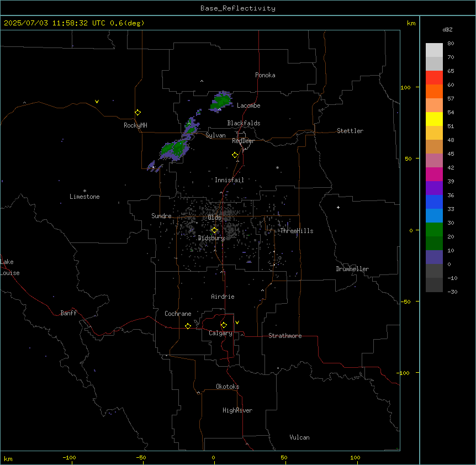Select the white plus marker north of Drumheller
This screenshot has height=465, width=476.
coord(338,207)
